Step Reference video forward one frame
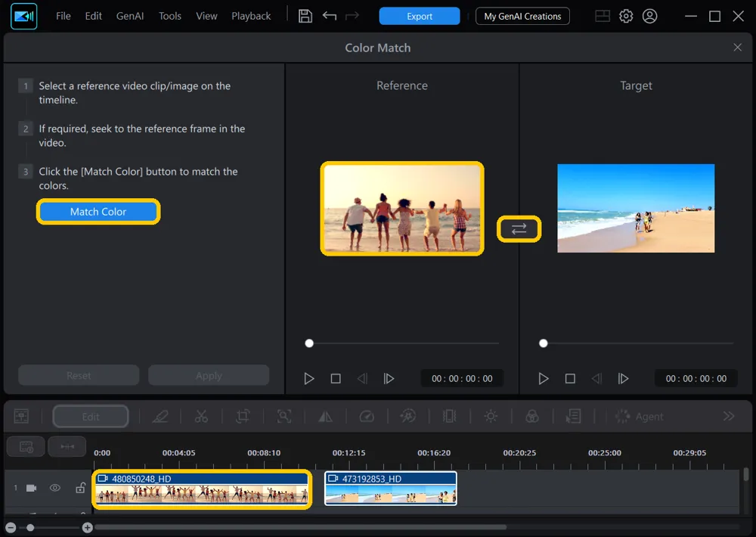Image resolution: width=756 pixels, height=537 pixels. pos(389,379)
